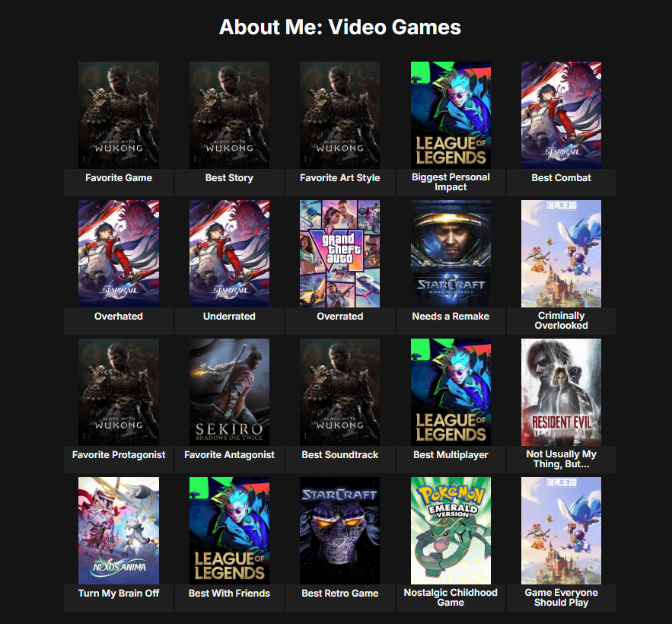
Task: Click the 'Nostalgic Childhood Game' label
Action: (451, 597)
